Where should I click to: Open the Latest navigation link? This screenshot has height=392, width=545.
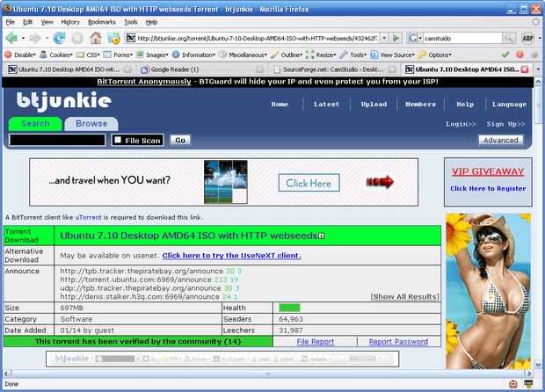(x=326, y=104)
